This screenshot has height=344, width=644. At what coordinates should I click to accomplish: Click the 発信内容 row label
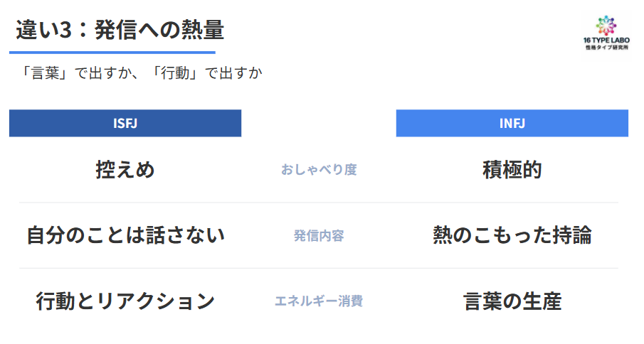[x=318, y=235]
